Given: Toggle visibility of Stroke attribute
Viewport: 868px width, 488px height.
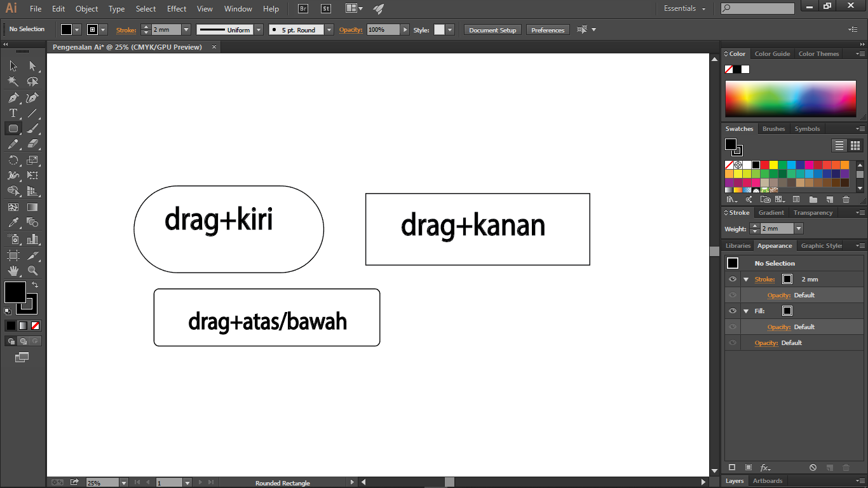Looking at the screenshot, I should tap(733, 279).
